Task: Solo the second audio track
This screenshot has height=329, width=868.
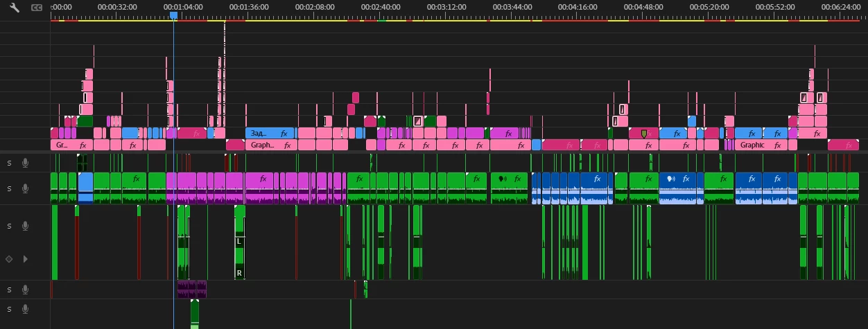Action: [x=9, y=188]
